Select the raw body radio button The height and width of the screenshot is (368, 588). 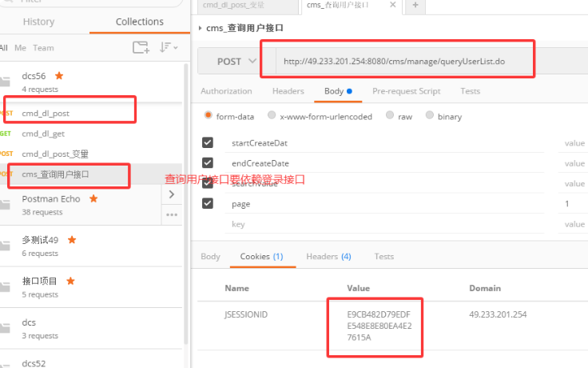(390, 115)
